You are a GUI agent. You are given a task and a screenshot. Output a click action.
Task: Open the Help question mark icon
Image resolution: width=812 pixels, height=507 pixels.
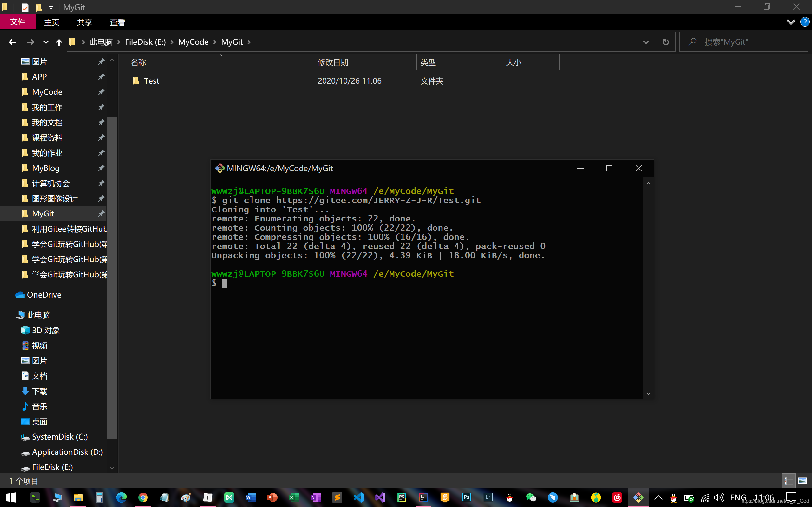coord(804,22)
